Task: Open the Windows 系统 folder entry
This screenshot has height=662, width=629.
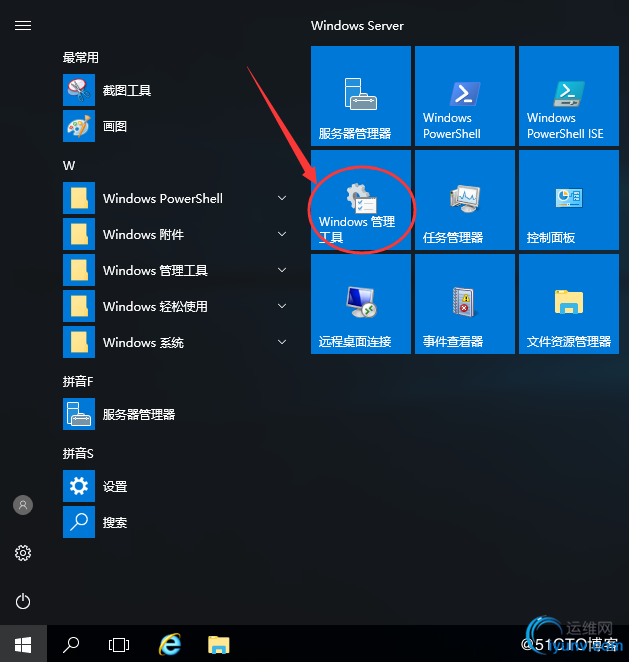Action: pyautogui.click(x=175, y=342)
